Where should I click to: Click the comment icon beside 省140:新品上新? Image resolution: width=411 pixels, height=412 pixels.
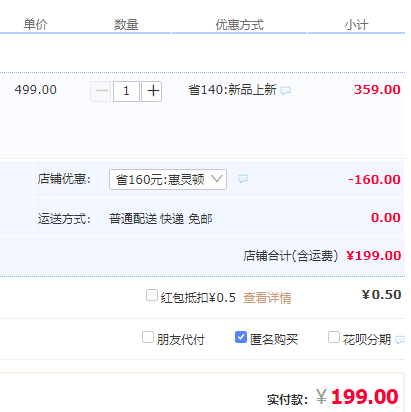(286, 91)
